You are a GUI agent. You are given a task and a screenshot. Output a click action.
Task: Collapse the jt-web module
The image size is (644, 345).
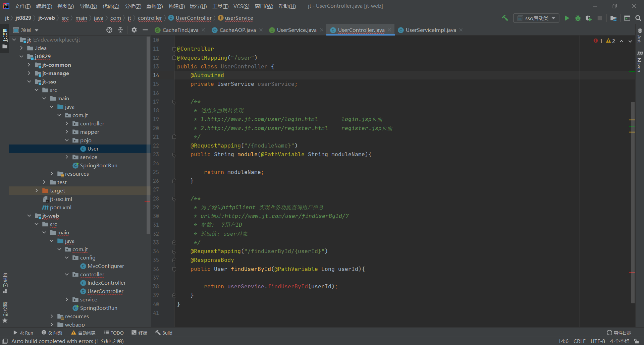[x=29, y=216]
